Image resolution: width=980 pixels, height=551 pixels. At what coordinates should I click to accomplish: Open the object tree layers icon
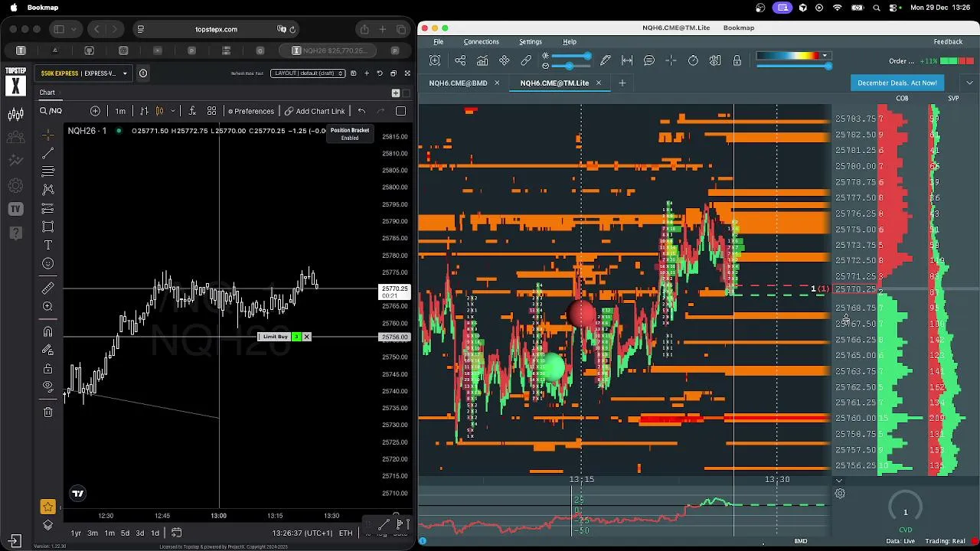tap(47, 525)
